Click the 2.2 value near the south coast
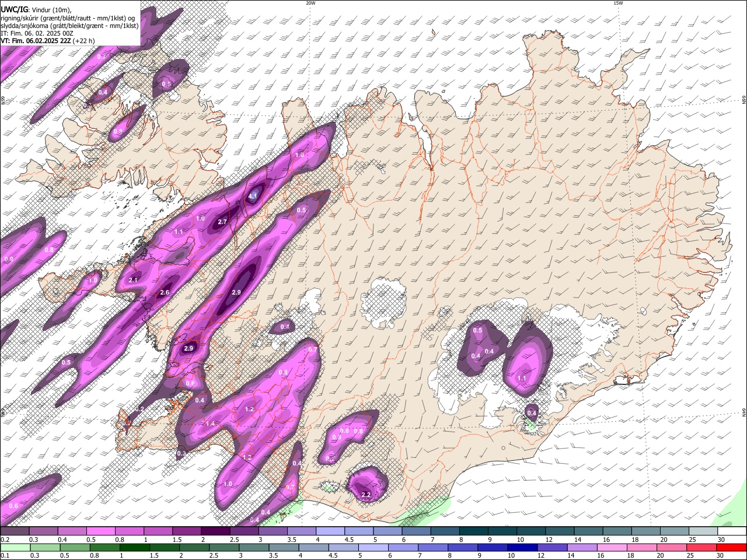Image resolution: width=747 pixels, height=560 pixels. 366,494
